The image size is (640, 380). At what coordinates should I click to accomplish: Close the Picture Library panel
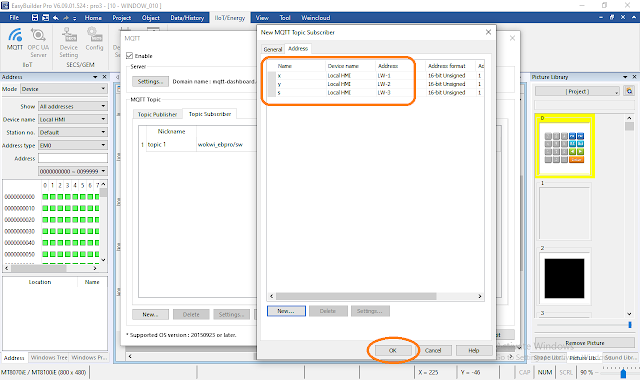coord(634,77)
